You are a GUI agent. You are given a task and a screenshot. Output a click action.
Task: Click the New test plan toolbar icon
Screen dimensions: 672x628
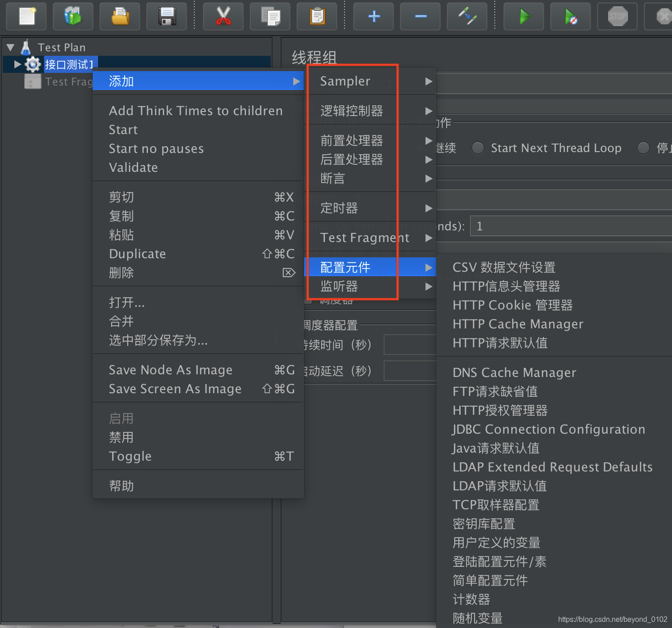[27, 16]
